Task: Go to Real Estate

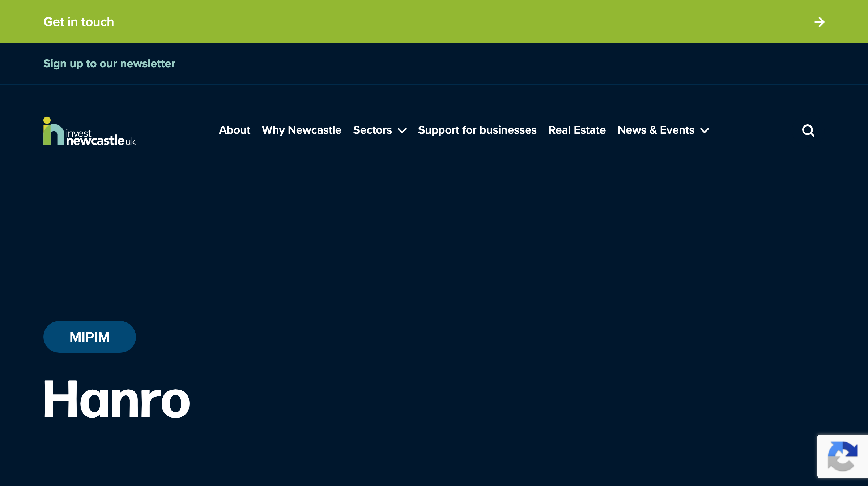Action: (577, 130)
